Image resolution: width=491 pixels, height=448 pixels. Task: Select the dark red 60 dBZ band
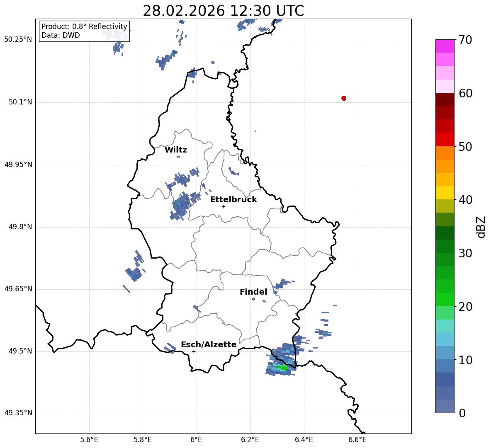(x=445, y=99)
